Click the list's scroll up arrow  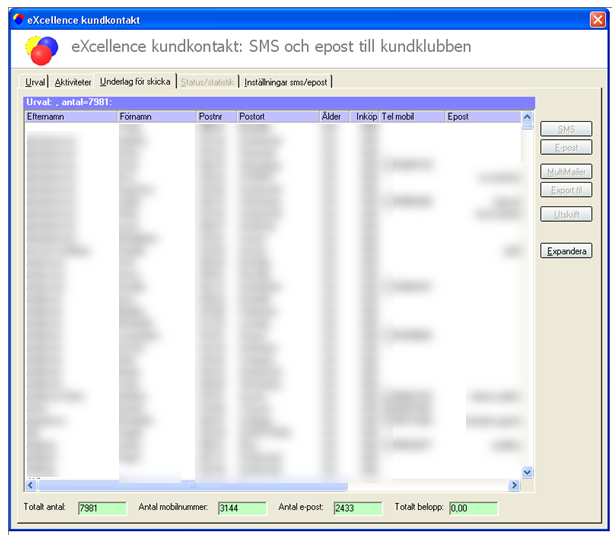coord(527,117)
